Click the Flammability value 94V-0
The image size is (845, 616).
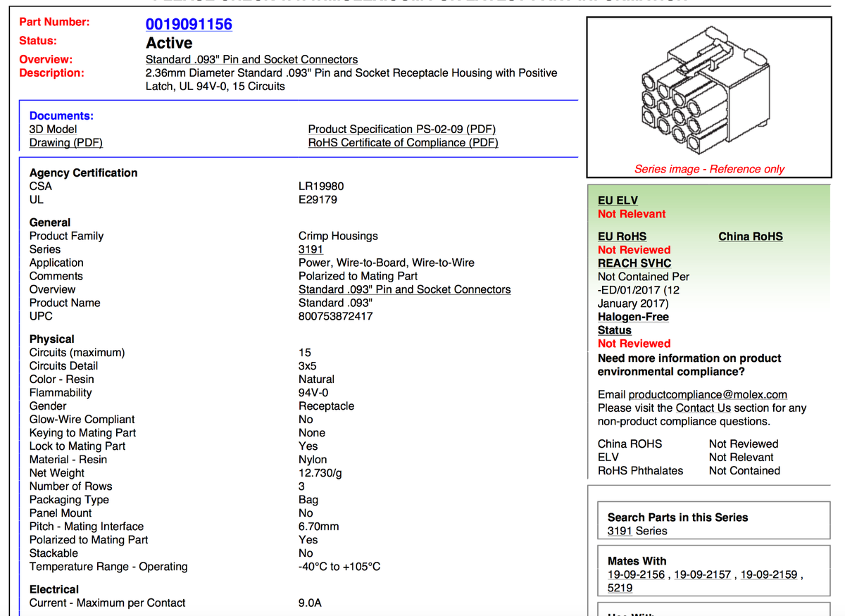313,393
